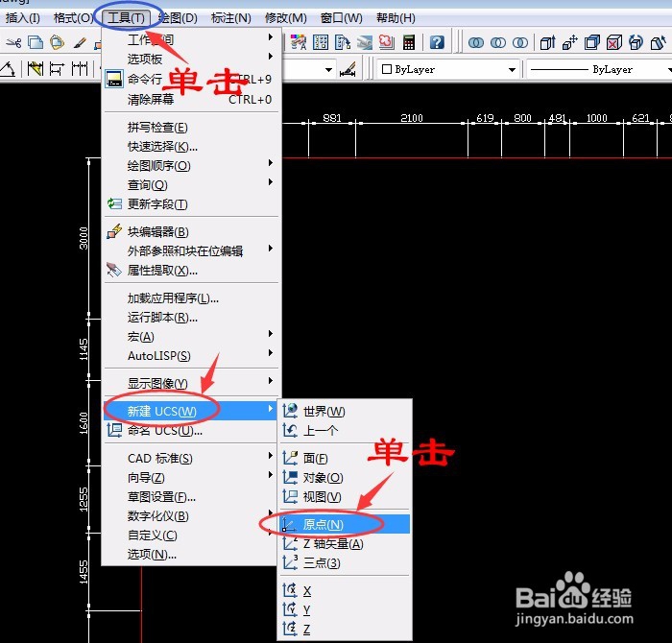Expand the 查询(Q) submenu
672x643 pixels.
coord(192,184)
